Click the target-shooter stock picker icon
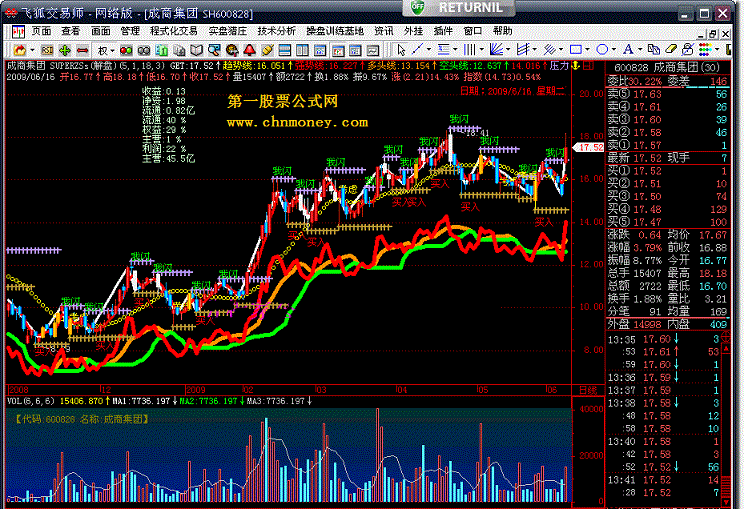The image size is (744, 509). (232, 50)
